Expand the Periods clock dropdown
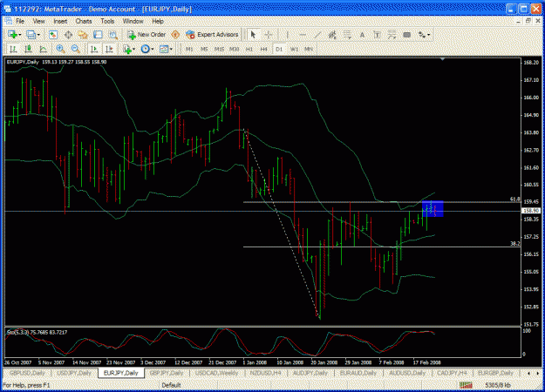This screenshot has width=545, height=392. pos(153,50)
